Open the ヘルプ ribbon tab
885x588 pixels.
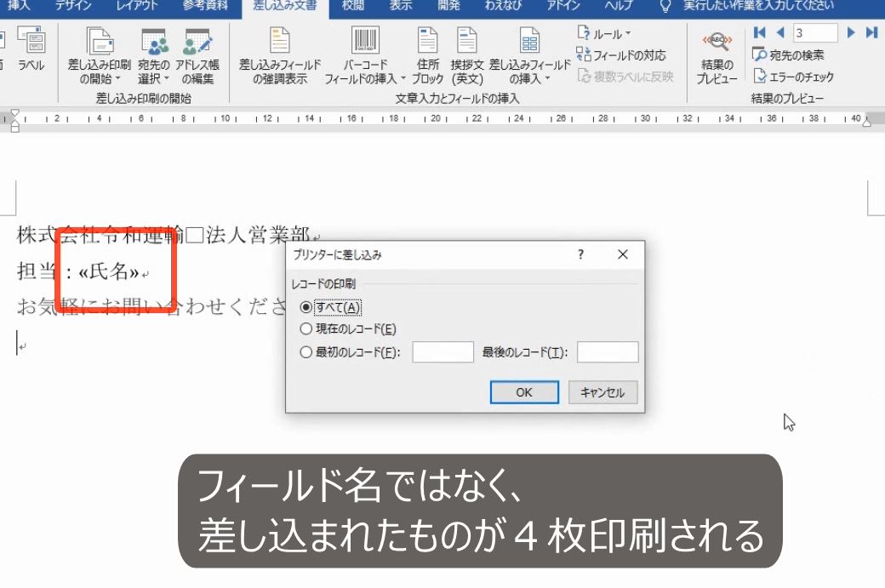click(619, 6)
